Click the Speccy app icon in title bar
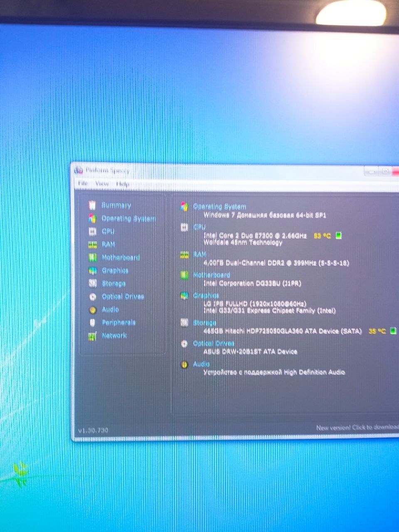 click(79, 170)
